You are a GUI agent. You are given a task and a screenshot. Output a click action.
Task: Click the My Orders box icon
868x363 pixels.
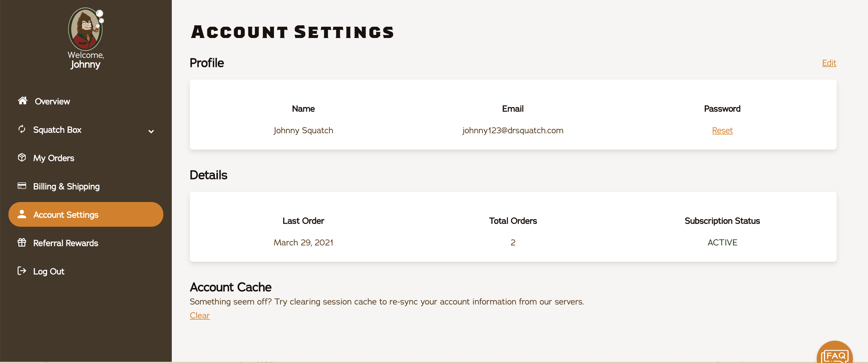22,157
